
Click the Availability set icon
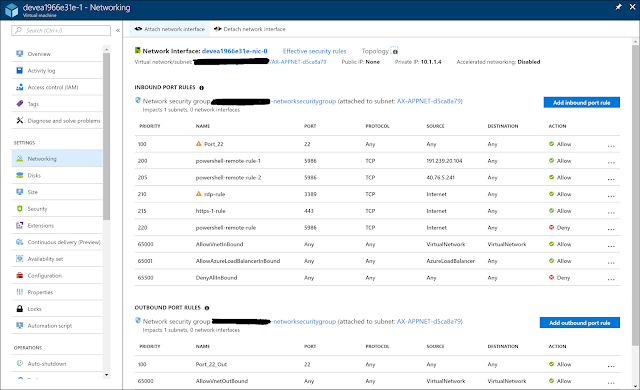20,259
